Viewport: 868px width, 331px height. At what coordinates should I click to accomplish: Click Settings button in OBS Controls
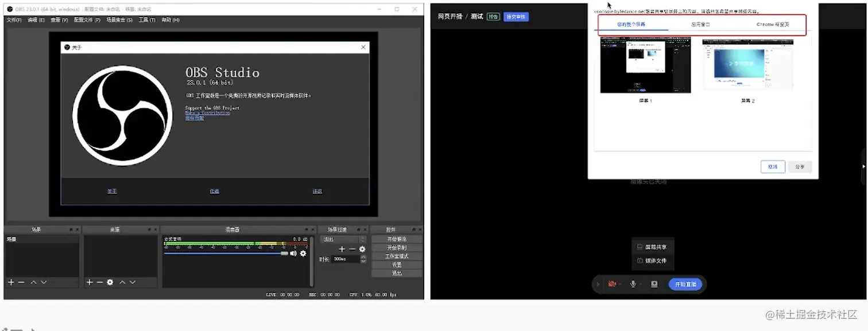397,265
